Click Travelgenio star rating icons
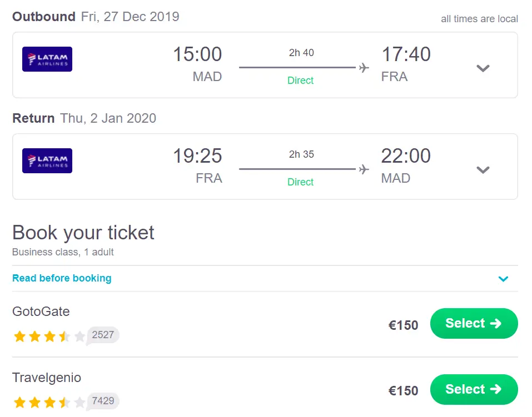The image size is (532, 417). [49, 401]
